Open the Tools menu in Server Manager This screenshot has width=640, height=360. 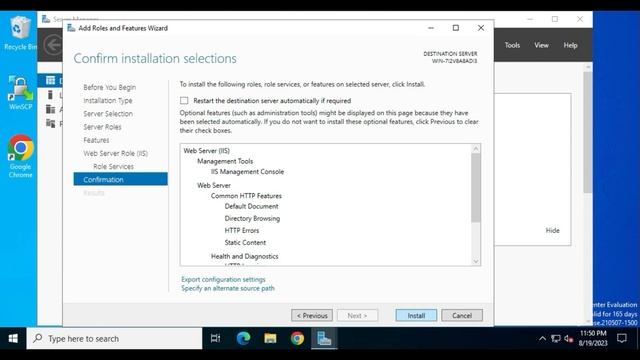click(512, 45)
